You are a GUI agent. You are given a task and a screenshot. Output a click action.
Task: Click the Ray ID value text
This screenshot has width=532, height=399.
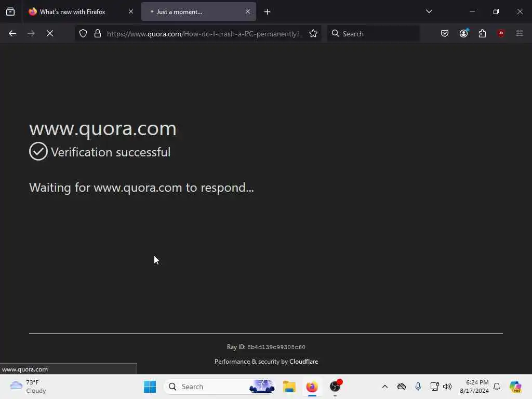coord(276,347)
